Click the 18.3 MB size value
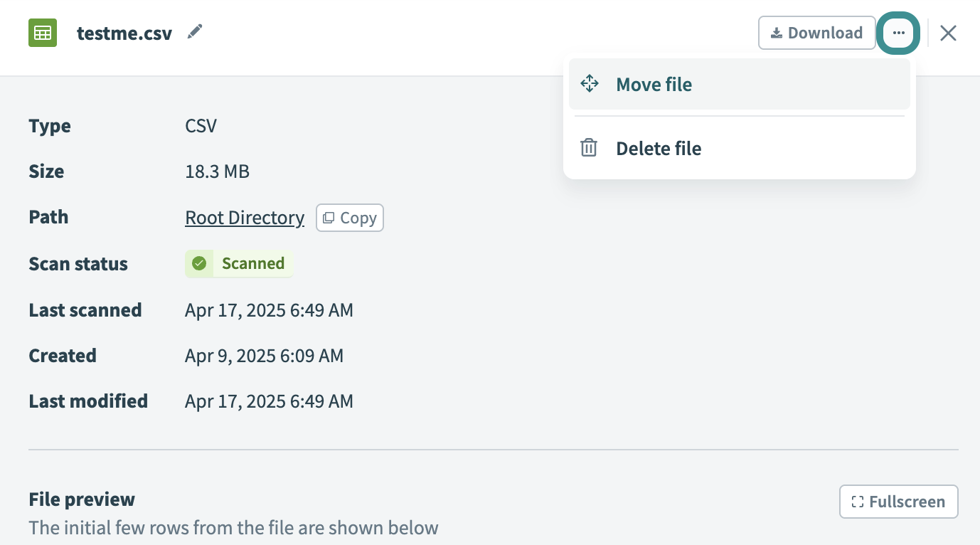 (217, 171)
